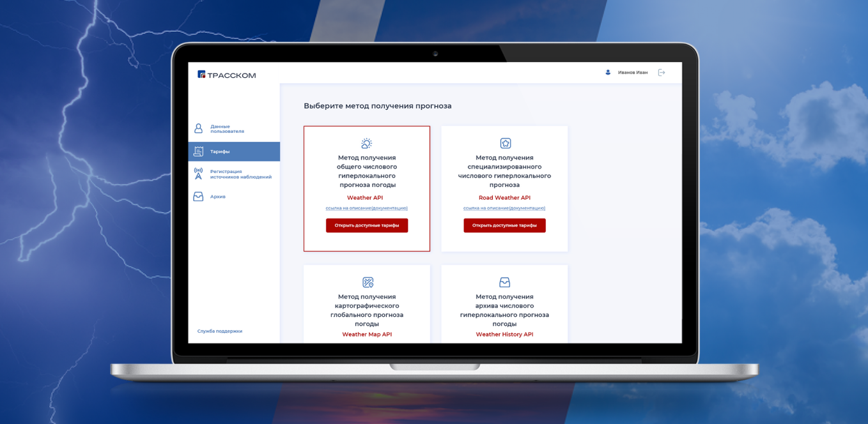Select the Тарифы sidebar item

[x=220, y=152]
